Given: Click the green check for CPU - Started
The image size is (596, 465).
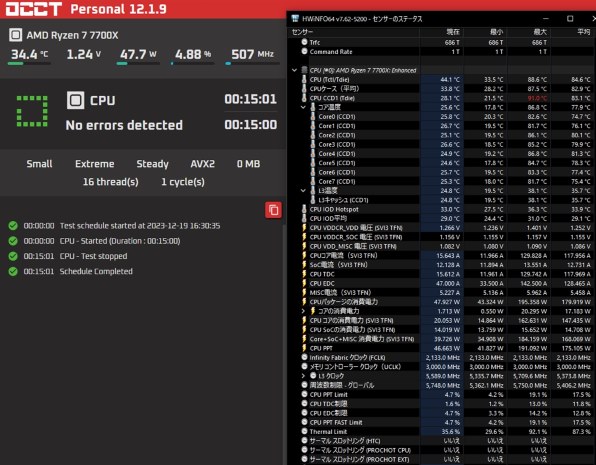Looking at the screenshot, I should [x=13, y=241].
